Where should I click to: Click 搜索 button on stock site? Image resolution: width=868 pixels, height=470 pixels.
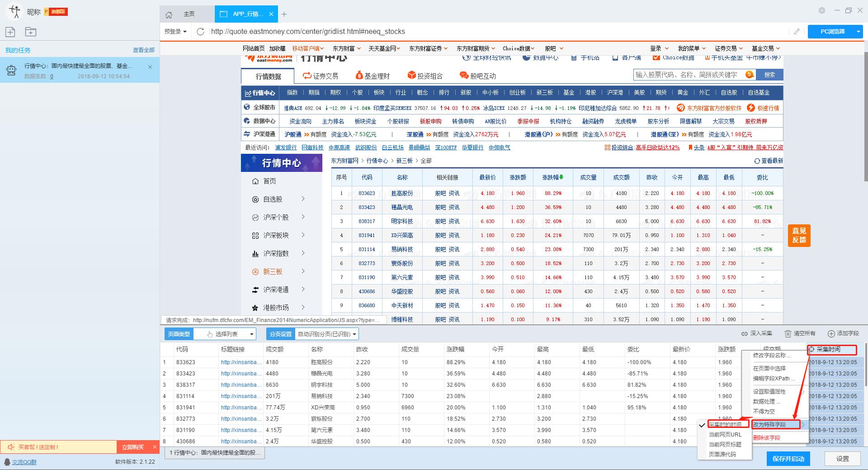click(769, 75)
